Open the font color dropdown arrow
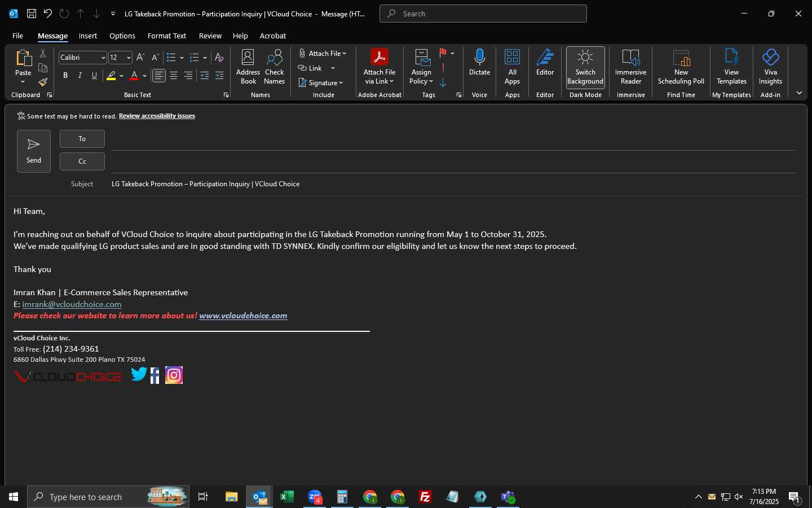The height and width of the screenshot is (508, 812). (x=144, y=76)
